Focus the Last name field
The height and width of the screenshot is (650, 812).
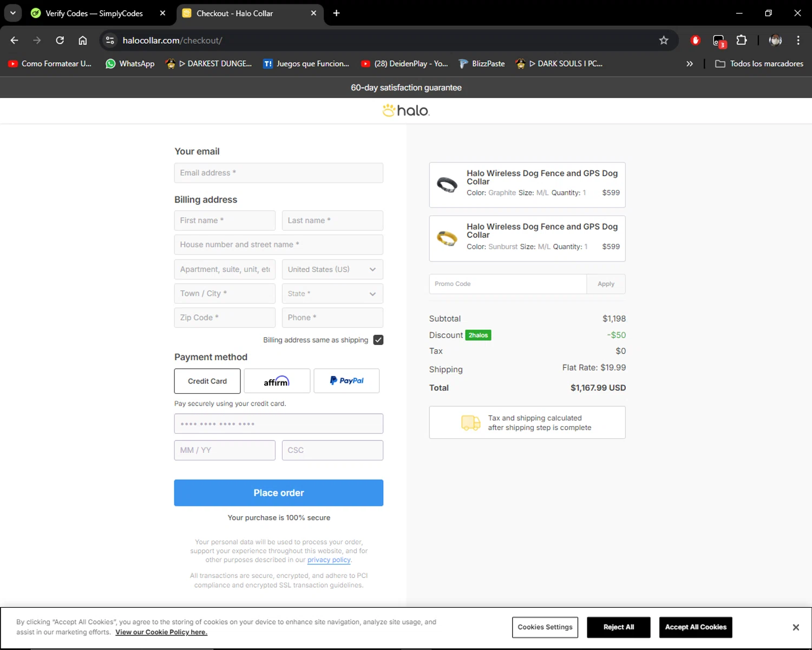click(x=332, y=220)
